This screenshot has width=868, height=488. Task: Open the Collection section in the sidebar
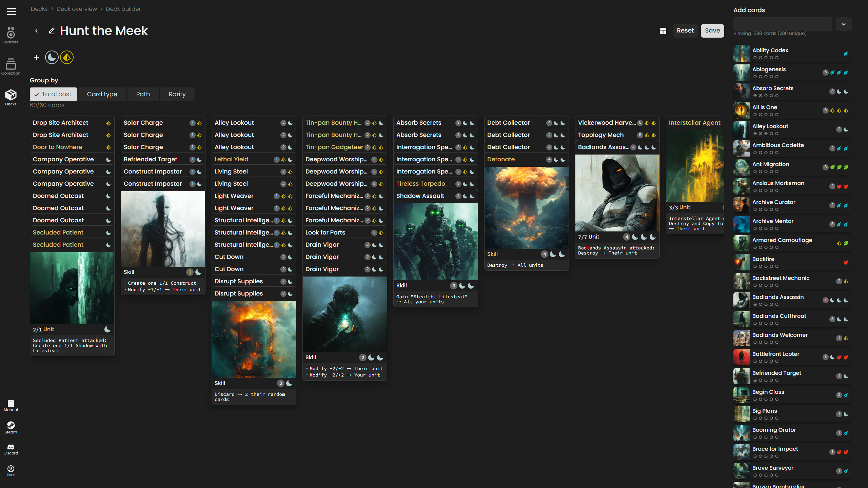click(11, 66)
